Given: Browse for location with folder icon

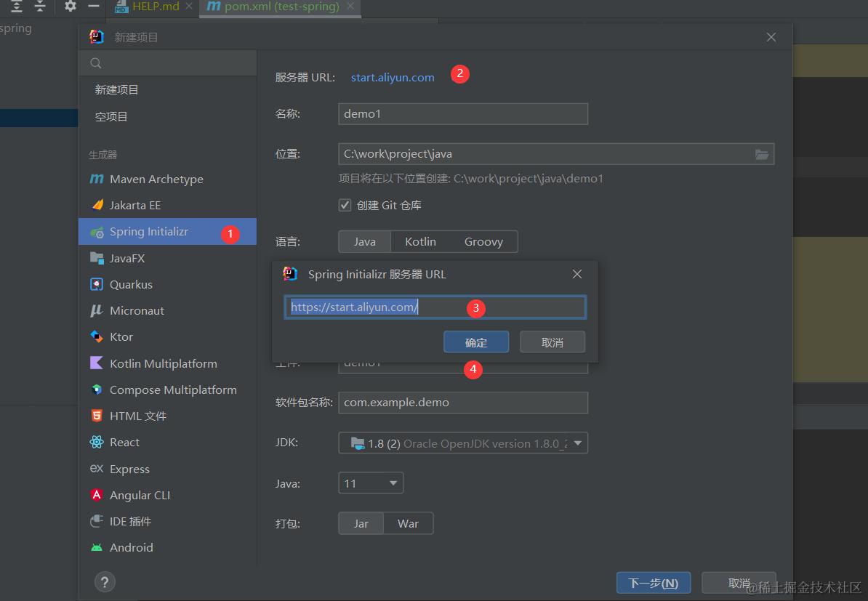Looking at the screenshot, I should [762, 154].
